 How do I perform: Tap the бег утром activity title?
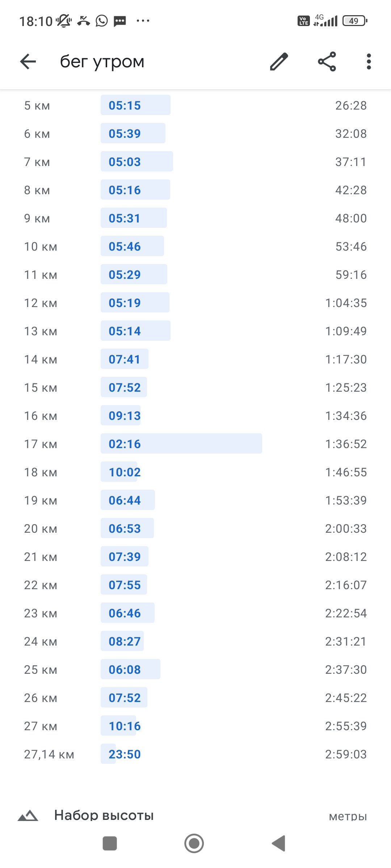click(x=102, y=61)
